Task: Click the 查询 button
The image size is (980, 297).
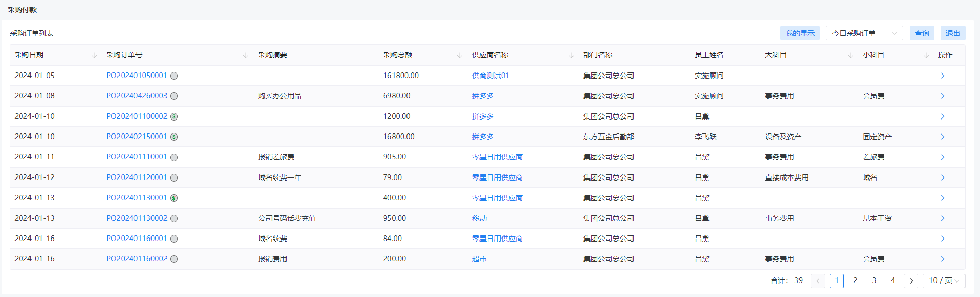Action: point(922,33)
